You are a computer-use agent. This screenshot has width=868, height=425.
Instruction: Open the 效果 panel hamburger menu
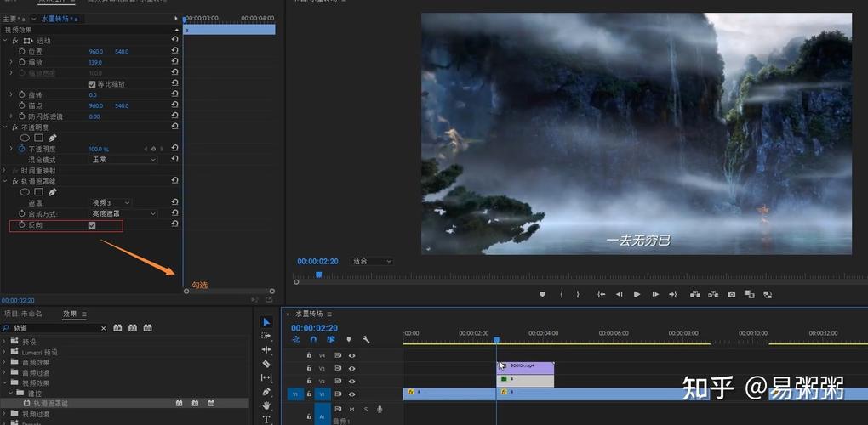click(x=84, y=314)
